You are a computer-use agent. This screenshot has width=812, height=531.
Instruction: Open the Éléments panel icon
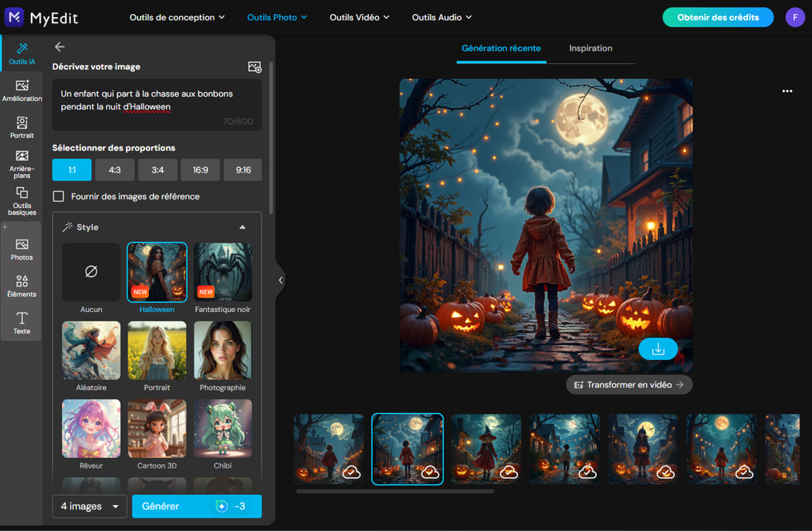pyautogui.click(x=21, y=283)
